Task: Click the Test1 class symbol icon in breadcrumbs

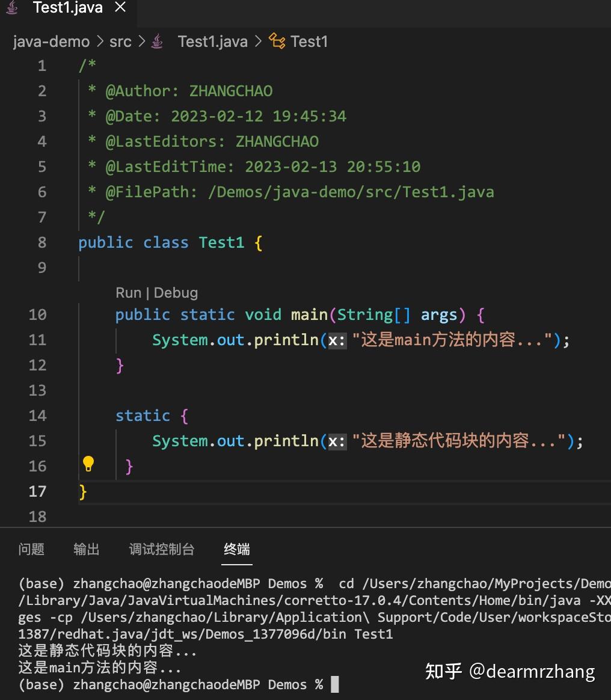Action: (x=277, y=41)
